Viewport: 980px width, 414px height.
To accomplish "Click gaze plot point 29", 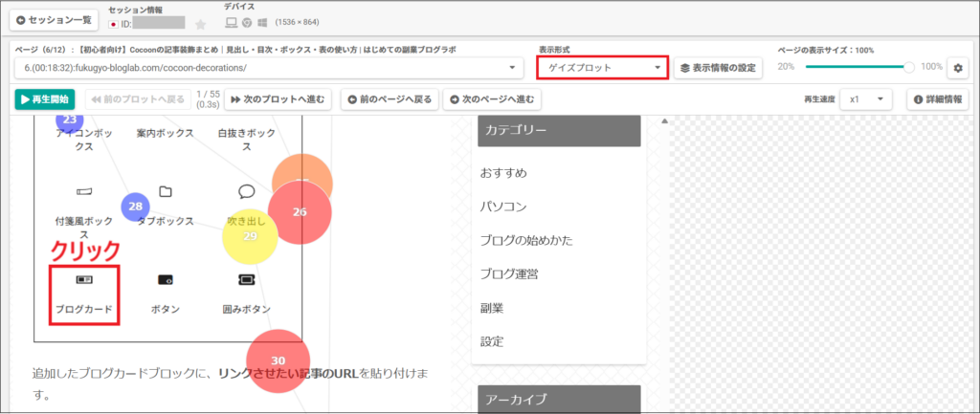I will coord(250,236).
